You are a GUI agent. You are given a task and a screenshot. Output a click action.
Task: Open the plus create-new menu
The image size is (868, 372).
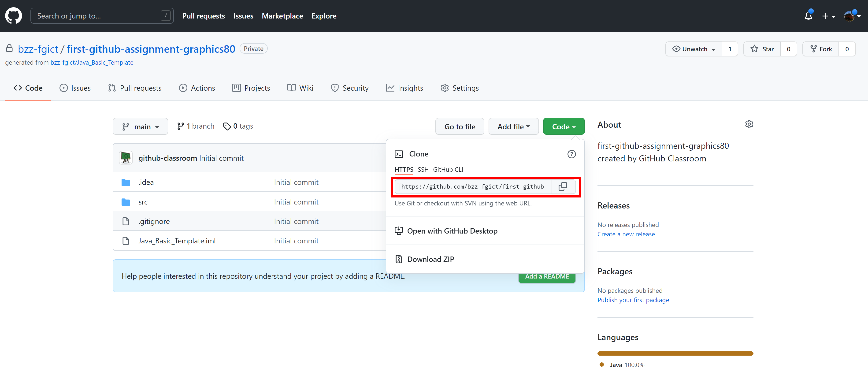pos(828,16)
